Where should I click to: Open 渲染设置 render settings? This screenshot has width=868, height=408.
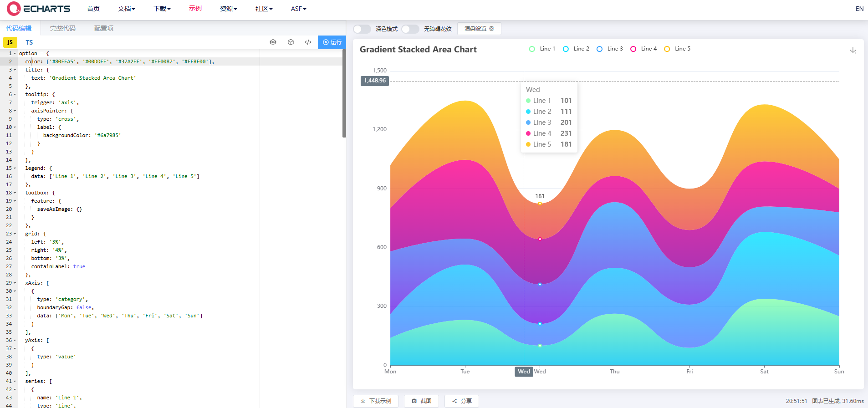point(479,29)
